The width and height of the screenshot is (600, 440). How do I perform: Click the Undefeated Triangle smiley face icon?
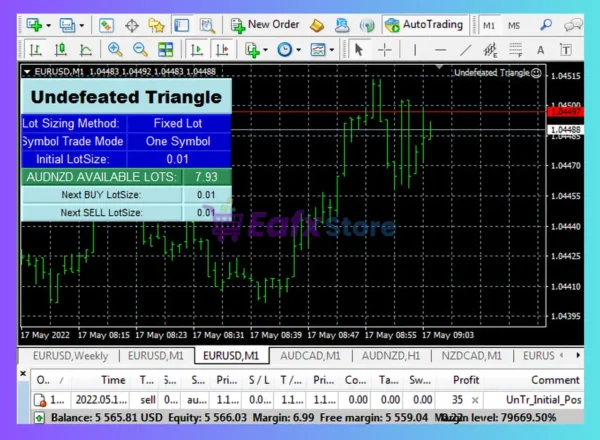click(536, 73)
